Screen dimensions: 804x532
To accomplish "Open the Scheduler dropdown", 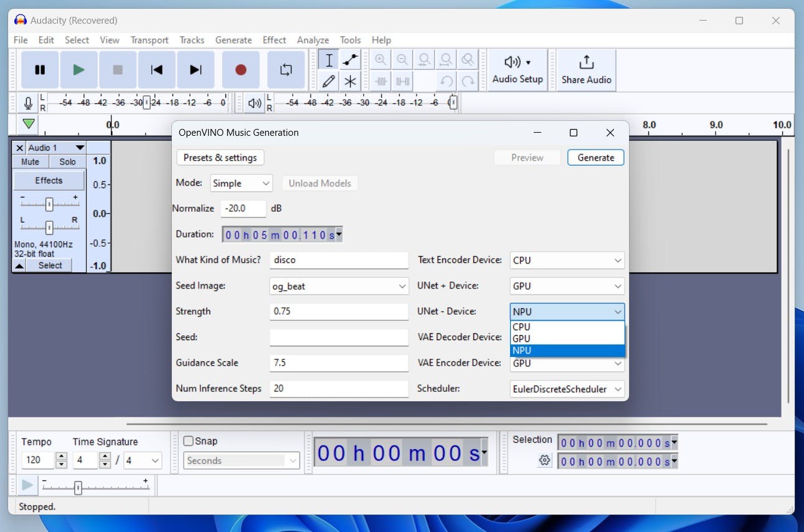I will point(567,389).
